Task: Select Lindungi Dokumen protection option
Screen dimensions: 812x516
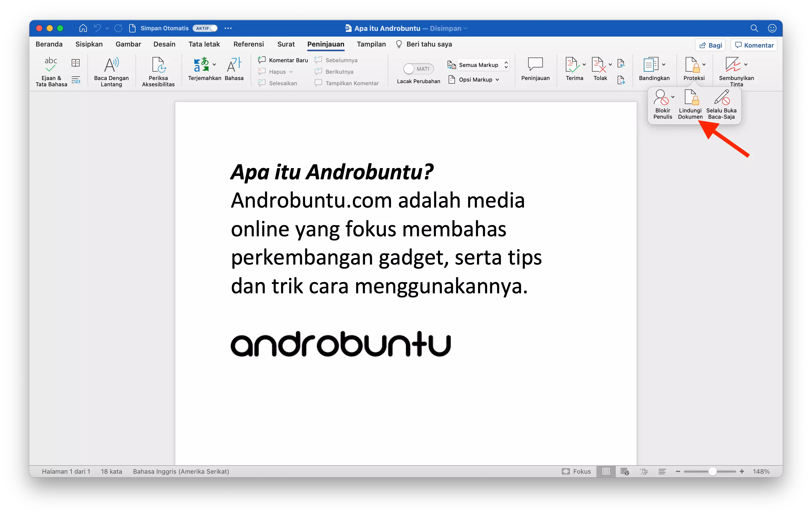Action: 691,105
